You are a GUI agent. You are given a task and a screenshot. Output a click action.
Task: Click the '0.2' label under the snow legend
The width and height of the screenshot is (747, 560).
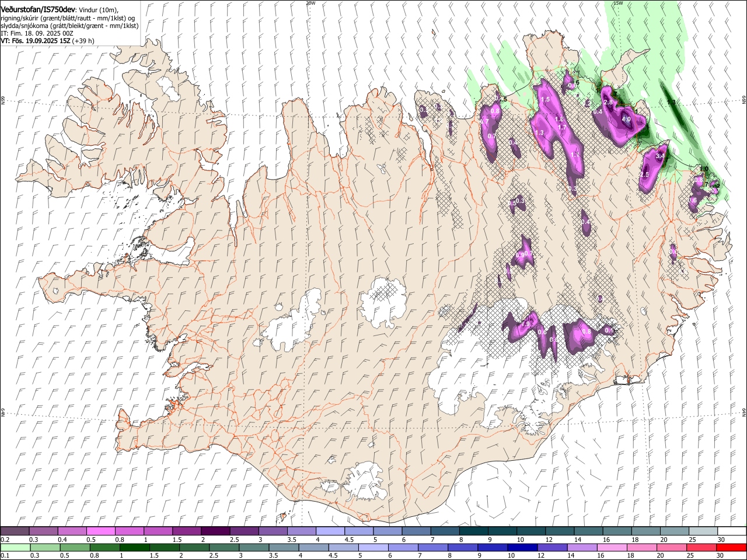pyautogui.click(x=5, y=540)
